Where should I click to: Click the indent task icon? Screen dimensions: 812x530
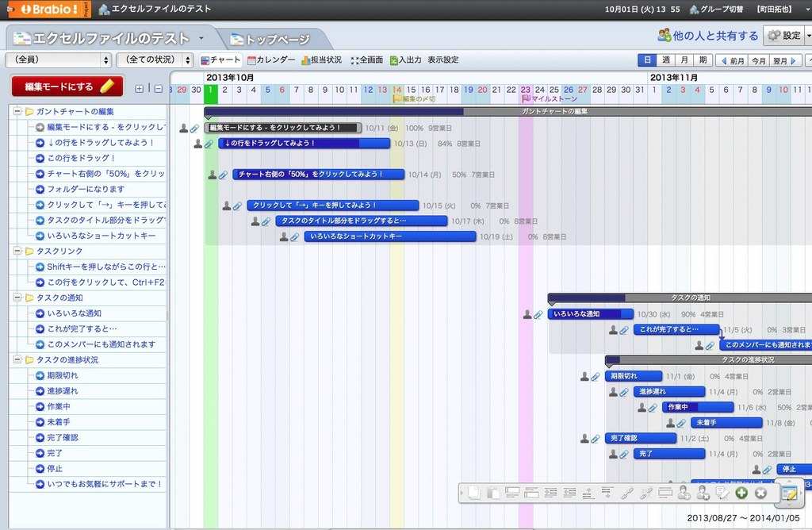point(550,493)
